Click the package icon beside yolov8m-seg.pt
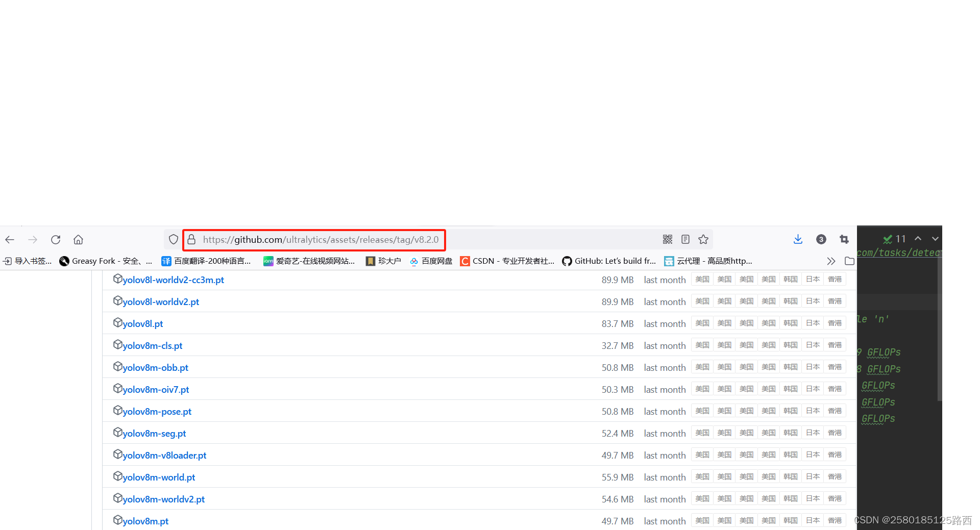Screen dimensions: 980x530 (118, 433)
